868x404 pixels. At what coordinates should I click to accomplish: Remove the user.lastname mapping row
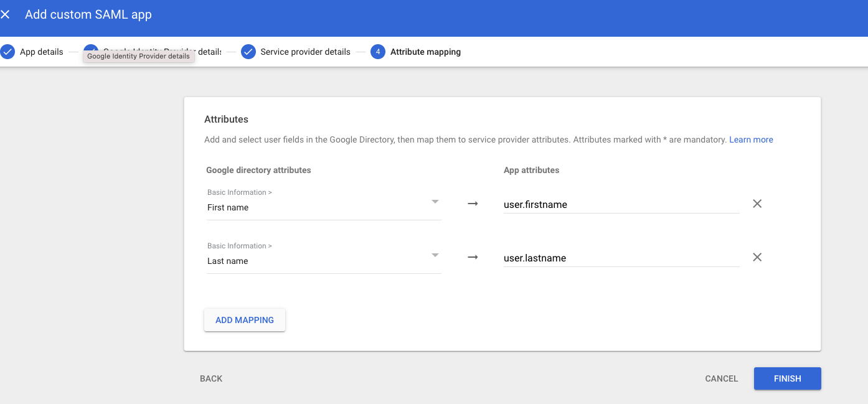[757, 257]
